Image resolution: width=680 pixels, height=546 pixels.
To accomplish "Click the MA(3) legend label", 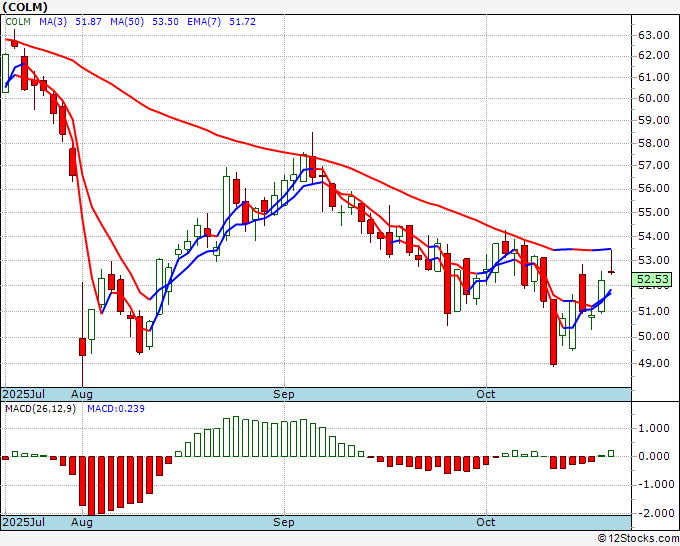I will pos(53,21).
